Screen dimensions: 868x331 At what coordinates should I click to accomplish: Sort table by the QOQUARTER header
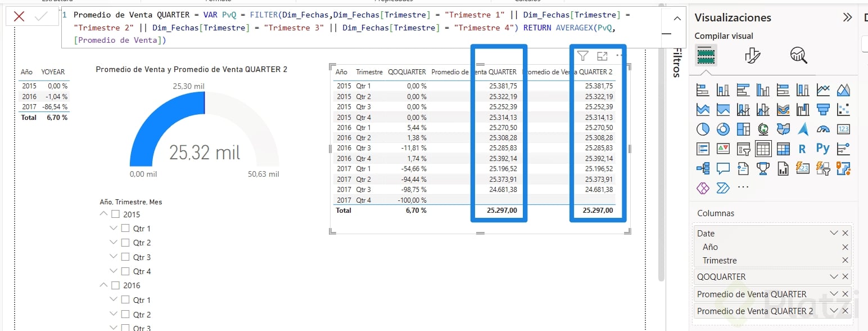pos(407,72)
